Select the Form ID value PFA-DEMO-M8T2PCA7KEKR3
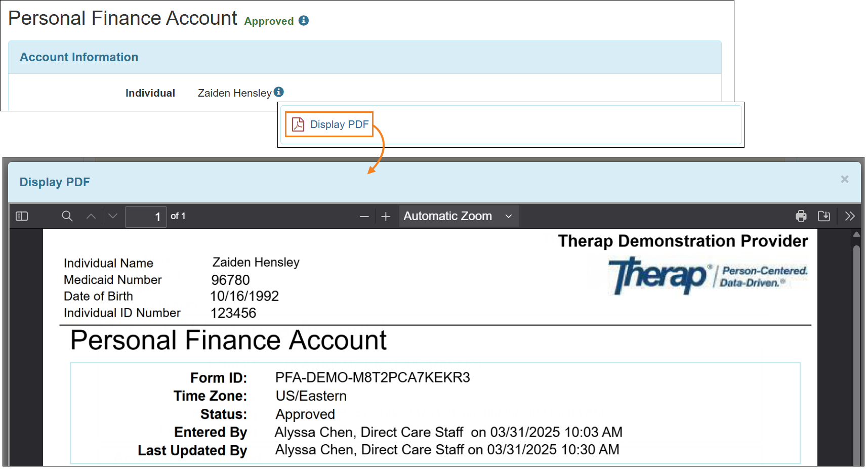 click(x=373, y=377)
